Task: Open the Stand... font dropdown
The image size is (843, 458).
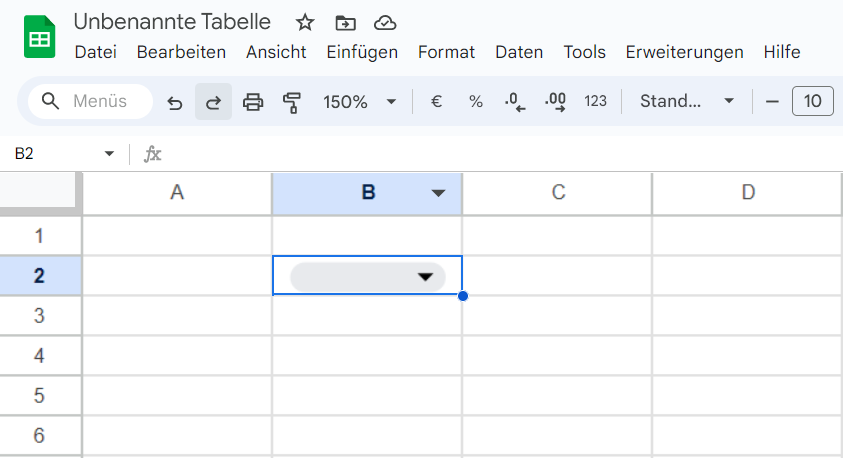Action: [x=687, y=101]
